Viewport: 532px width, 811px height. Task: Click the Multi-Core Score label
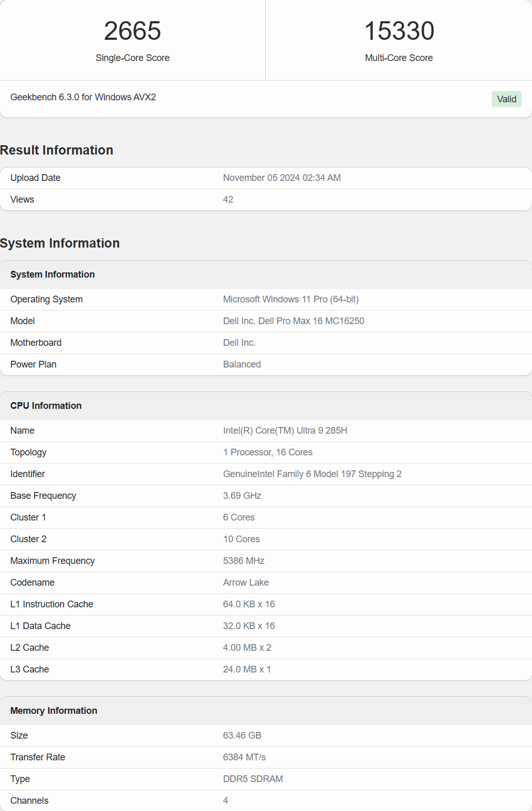[x=399, y=58]
